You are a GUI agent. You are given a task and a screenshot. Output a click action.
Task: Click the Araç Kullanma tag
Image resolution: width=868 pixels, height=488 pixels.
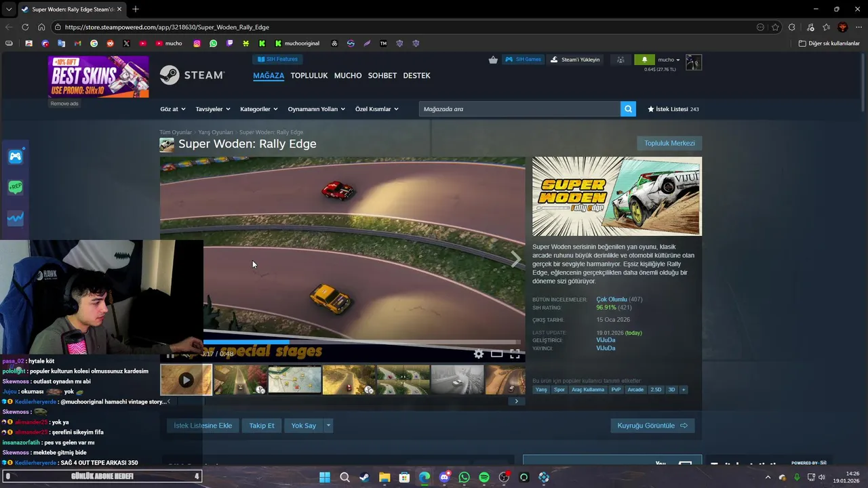588,390
